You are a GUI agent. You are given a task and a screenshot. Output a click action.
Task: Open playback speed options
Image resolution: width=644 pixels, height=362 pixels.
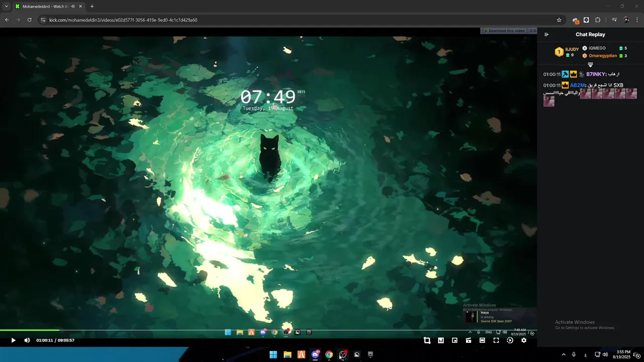pos(510,340)
